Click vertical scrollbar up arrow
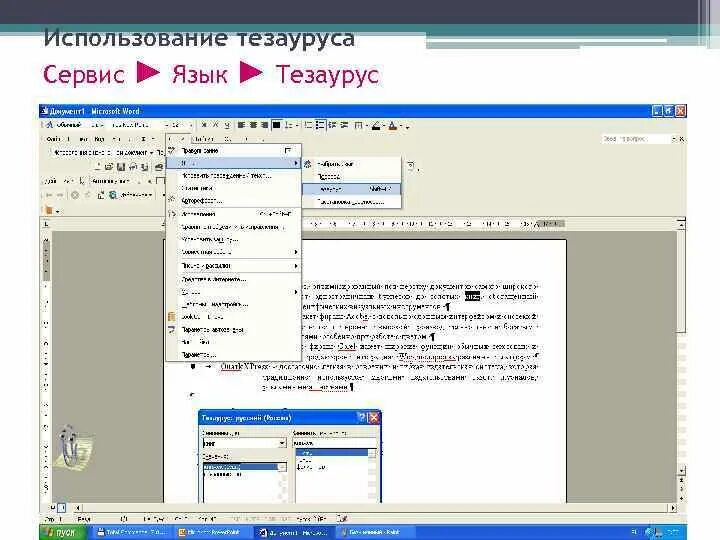Image resolution: width=720 pixels, height=540 pixels. (x=681, y=225)
